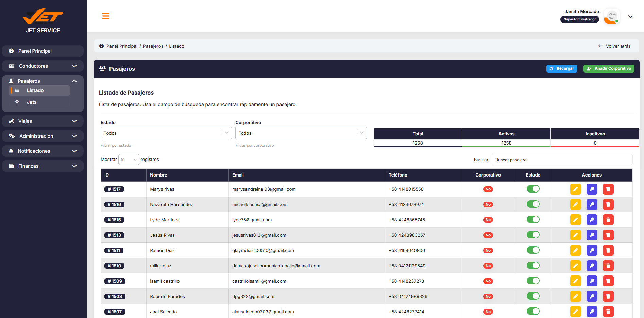Click the Recargar button
This screenshot has height=318, width=644.
click(x=562, y=69)
